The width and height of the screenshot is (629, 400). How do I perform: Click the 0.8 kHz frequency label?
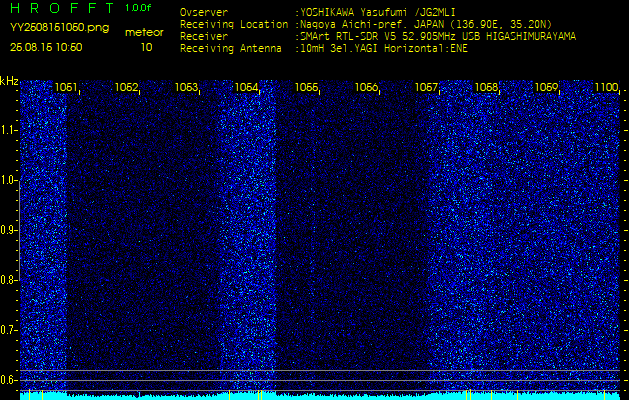click(x=8, y=280)
